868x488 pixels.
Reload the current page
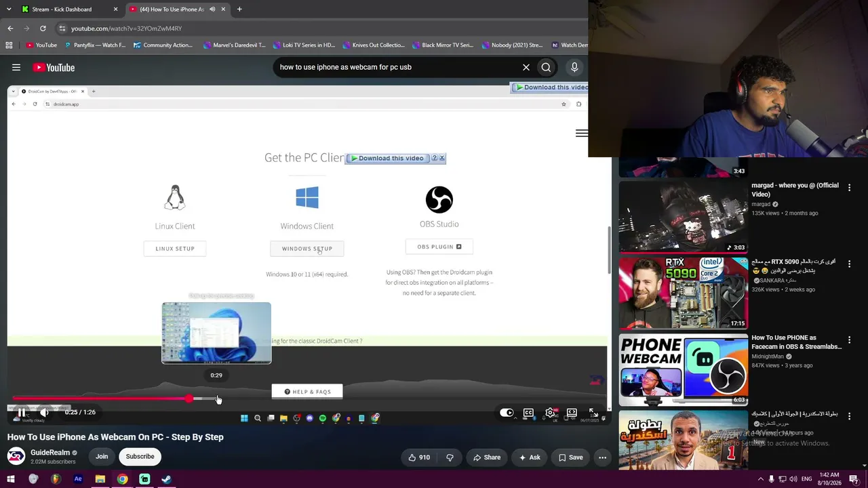click(x=43, y=28)
